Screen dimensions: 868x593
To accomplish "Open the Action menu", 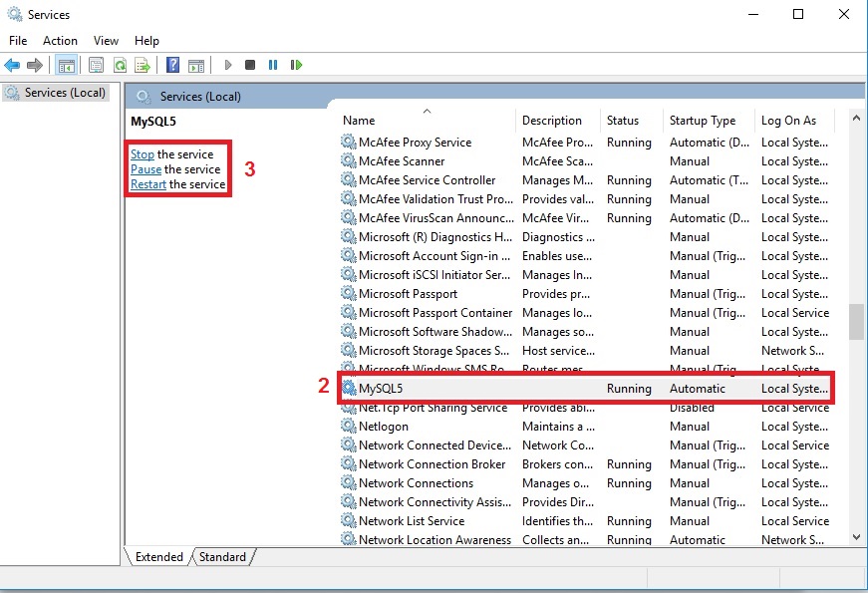I will pyautogui.click(x=60, y=41).
